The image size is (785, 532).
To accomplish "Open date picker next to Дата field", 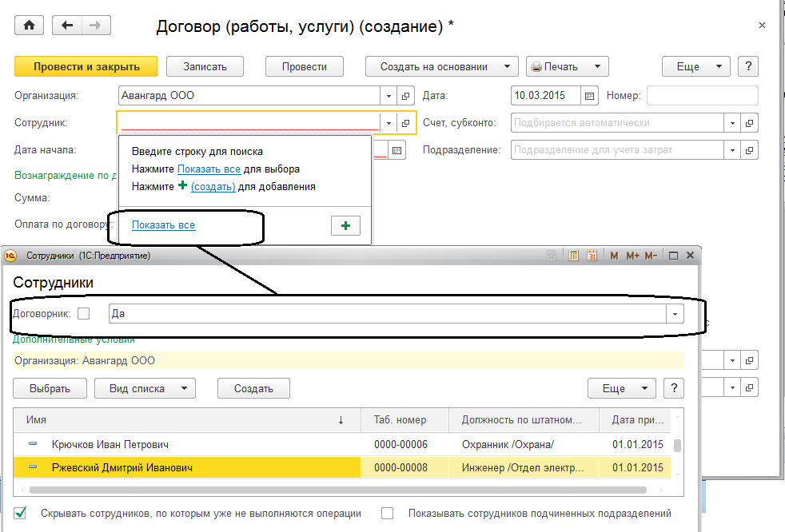I will (590, 96).
